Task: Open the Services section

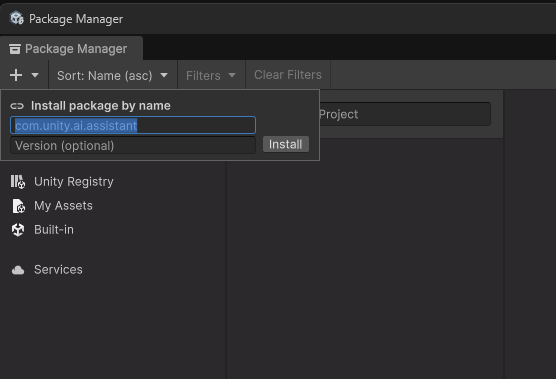Action: pyautogui.click(x=58, y=269)
